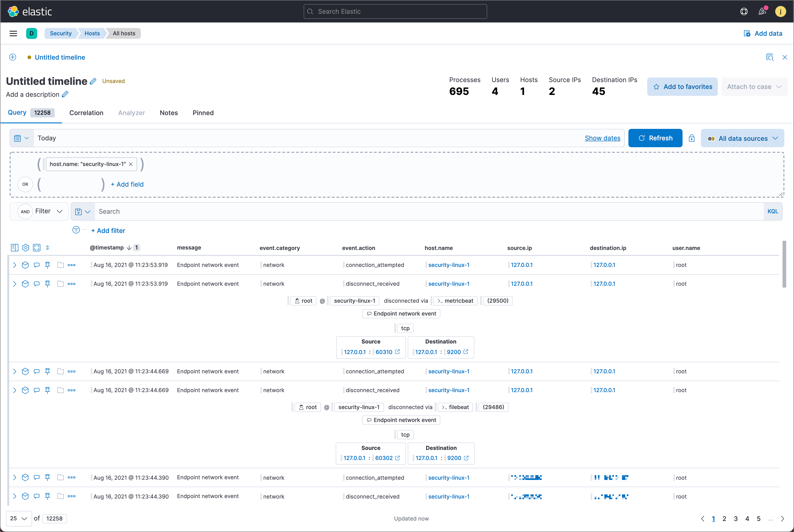The height and width of the screenshot is (532, 794).
Task: Toggle the sort fields control above the table
Action: click(48, 248)
